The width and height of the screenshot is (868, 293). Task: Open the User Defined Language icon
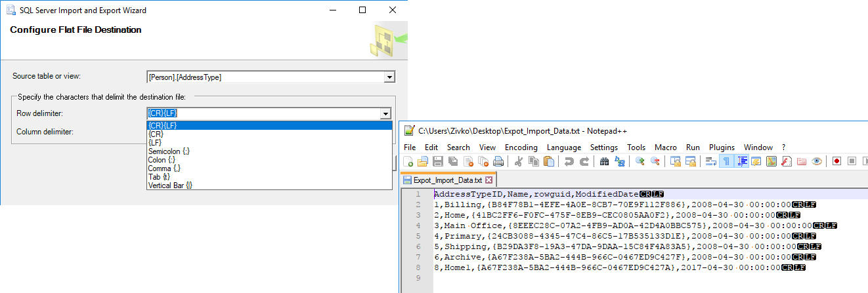(757, 161)
